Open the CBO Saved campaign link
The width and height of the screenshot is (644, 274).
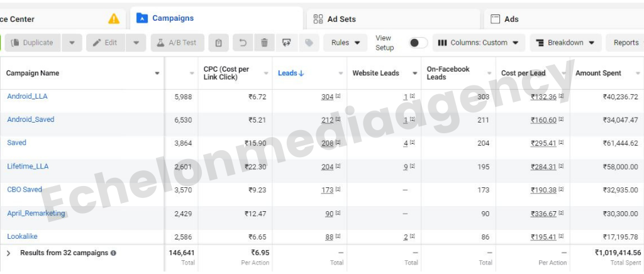25,190
